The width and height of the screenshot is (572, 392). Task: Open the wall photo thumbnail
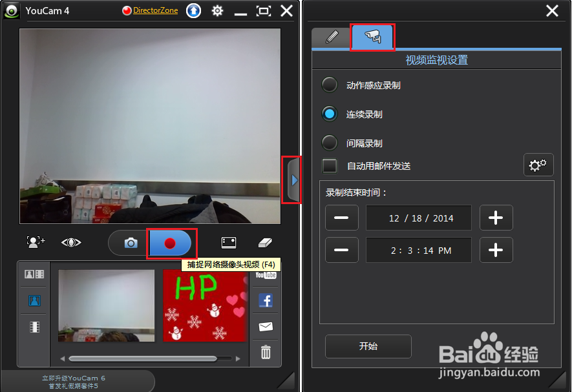pyautogui.click(x=107, y=305)
